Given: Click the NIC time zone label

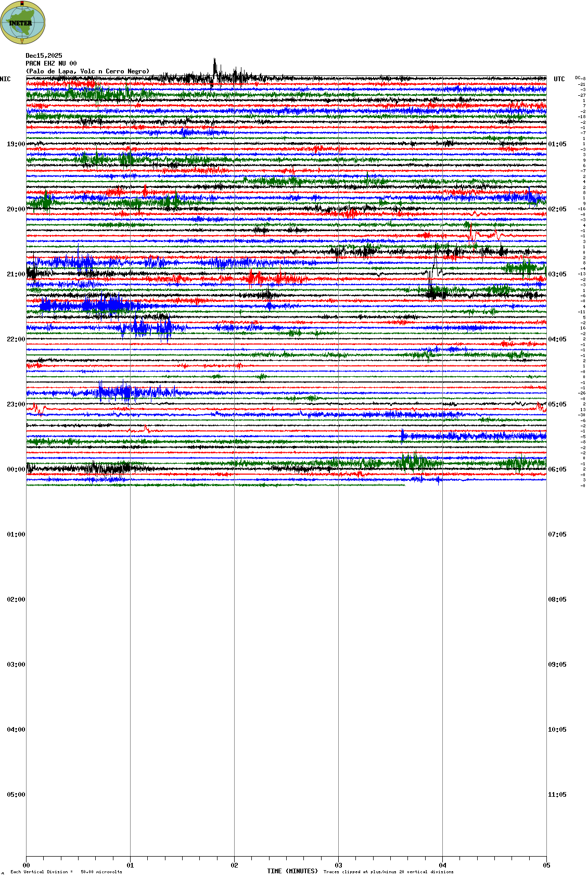Looking at the screenshot, I should (x=5, y=79).
